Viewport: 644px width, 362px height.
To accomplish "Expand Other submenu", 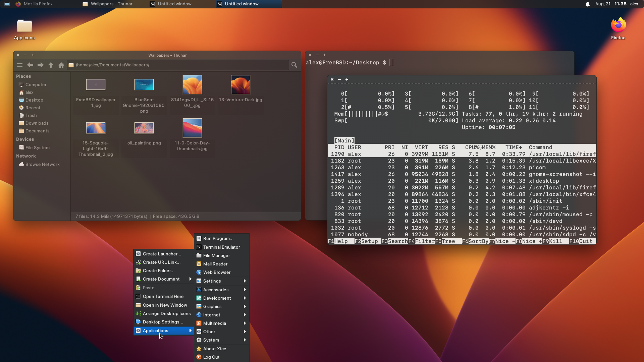I will coord(222,332).
